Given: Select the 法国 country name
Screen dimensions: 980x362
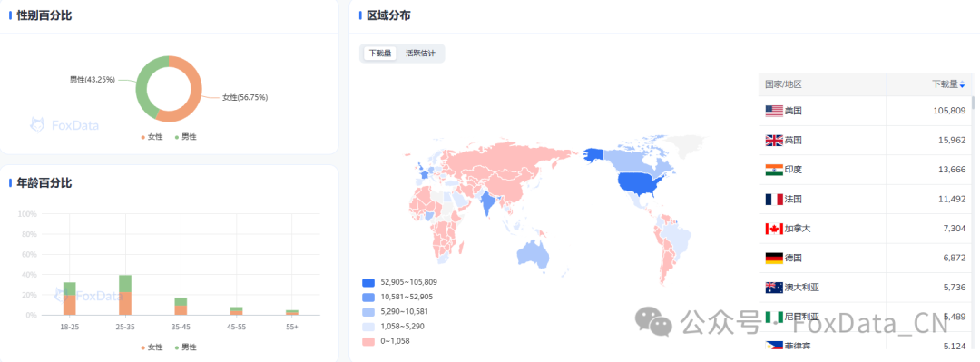Looking at the screenshot, I should [793, 199].
